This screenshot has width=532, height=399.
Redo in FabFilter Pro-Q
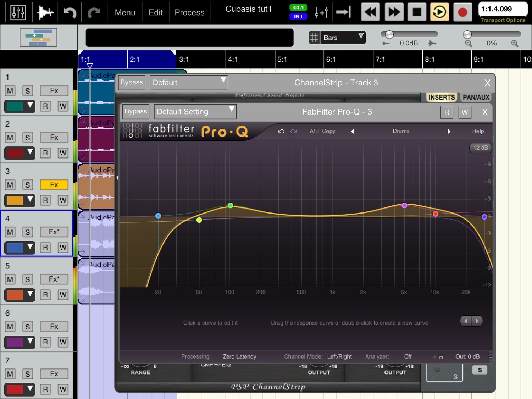293,131
